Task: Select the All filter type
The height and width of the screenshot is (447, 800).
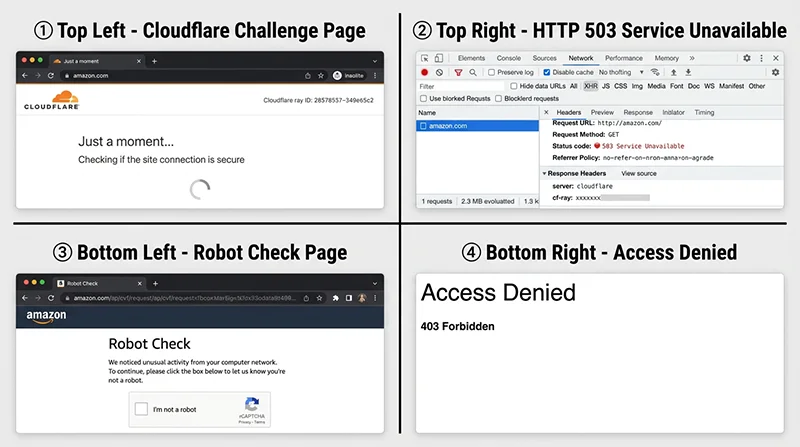Action: pyautogui.click(x=573, y=86)
